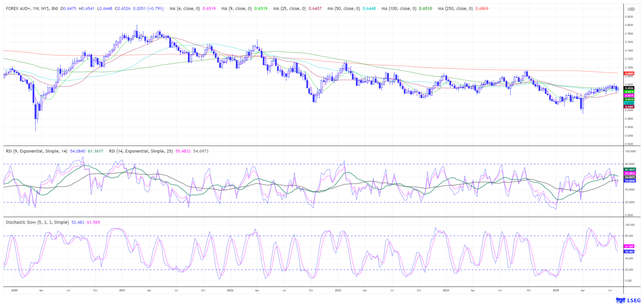The width and height of the screenshot is (644, 304).
Task: Click the 2023 label on time axis
Action: pos(338,290)
